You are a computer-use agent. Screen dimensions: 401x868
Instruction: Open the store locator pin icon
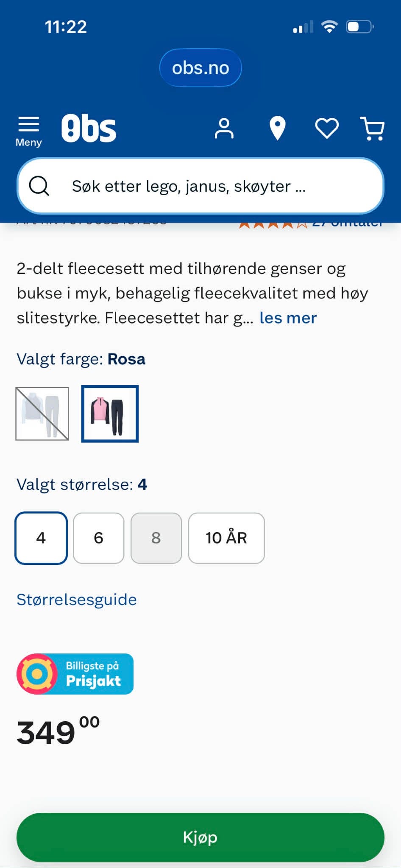tap(278, 128)
